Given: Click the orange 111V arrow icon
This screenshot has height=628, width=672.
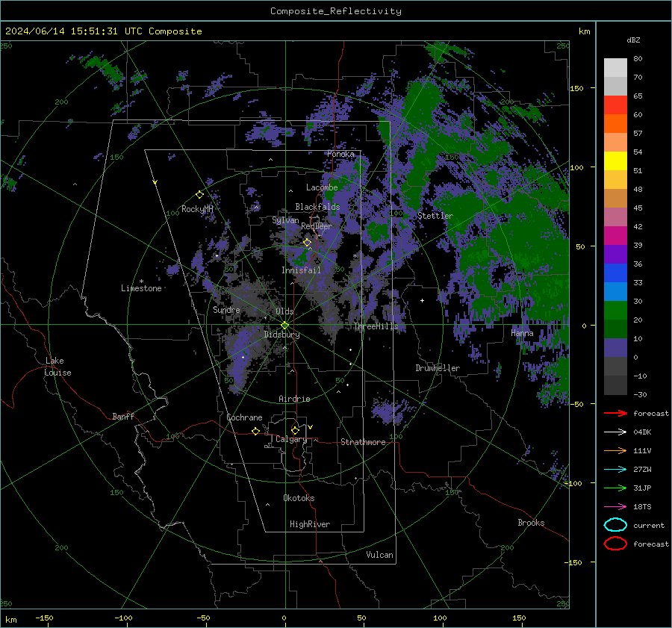Looking at the screenshot, I should (615, 450).
